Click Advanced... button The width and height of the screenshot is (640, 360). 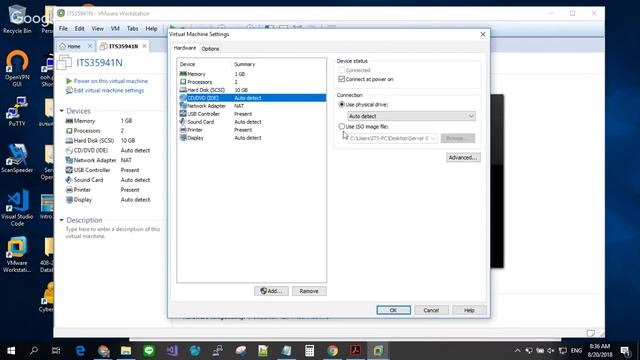click(x=463, y=158)
